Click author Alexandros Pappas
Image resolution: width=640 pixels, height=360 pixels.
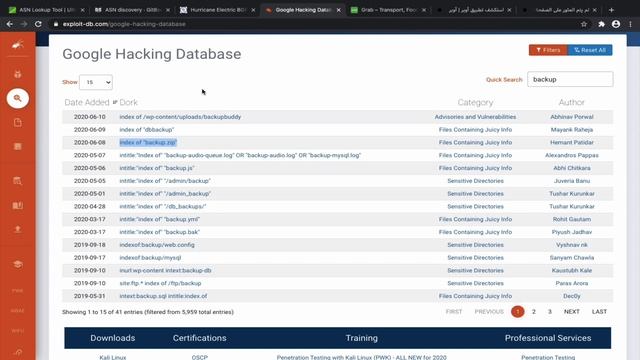point(571,155)
